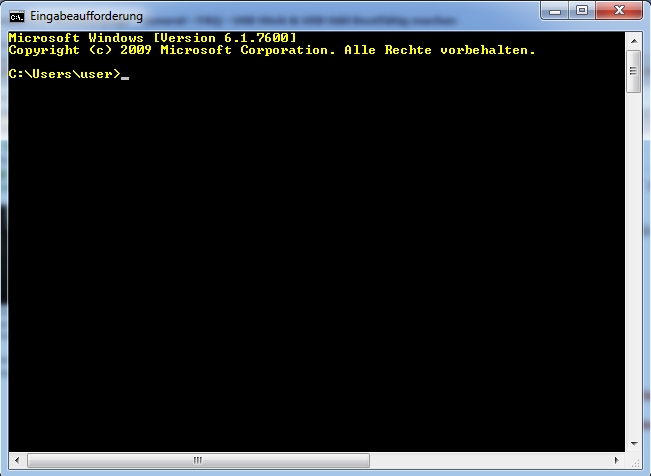651x476 pixels.
Task: Click the Eingabeaufforderung title bar text
Action: [86, 17]
